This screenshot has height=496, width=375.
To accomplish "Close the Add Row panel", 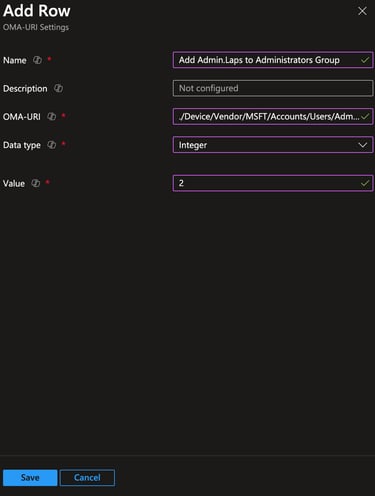I will [x=362, y=11].
